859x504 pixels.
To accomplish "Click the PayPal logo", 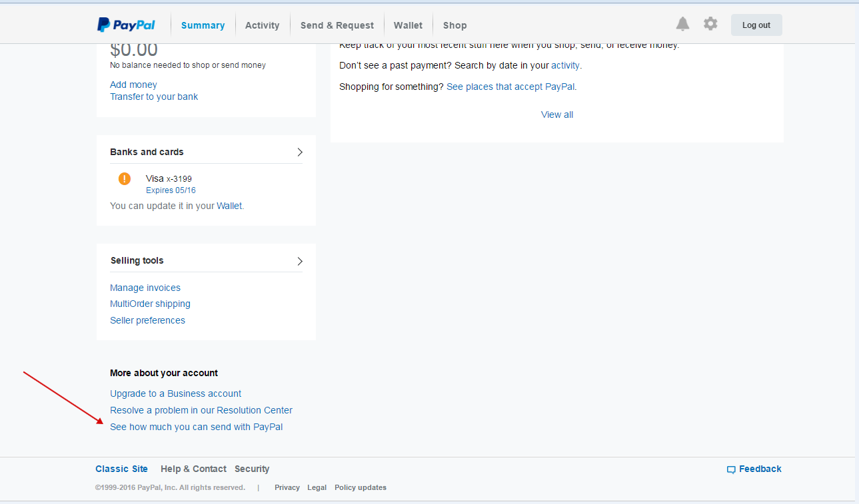I will coord(126,25).
